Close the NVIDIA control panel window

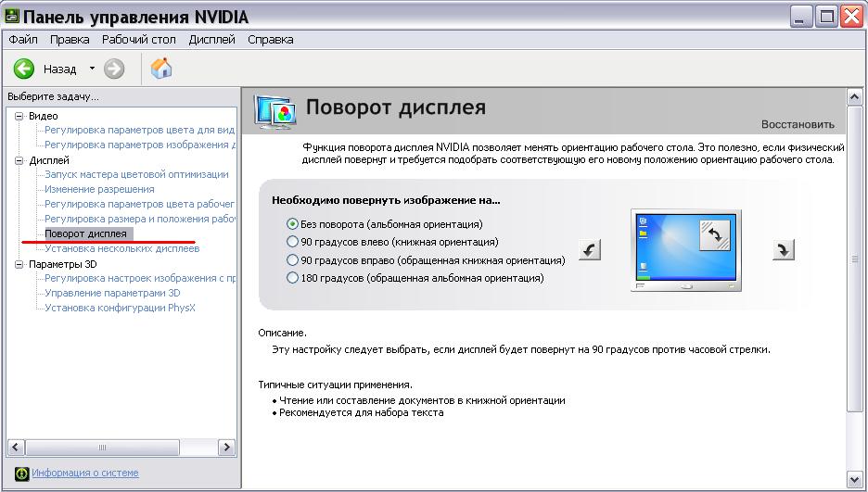(x=852, y=16)
